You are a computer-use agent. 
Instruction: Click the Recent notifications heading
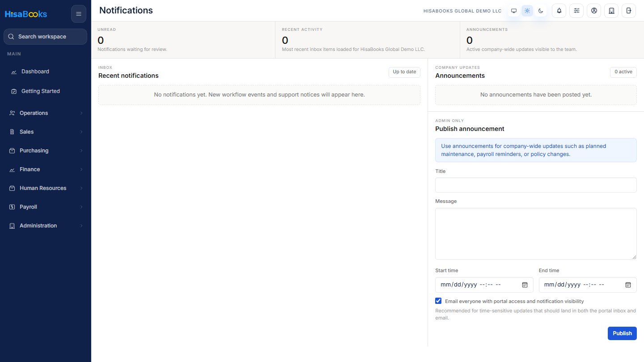click(x=128, y=76)
